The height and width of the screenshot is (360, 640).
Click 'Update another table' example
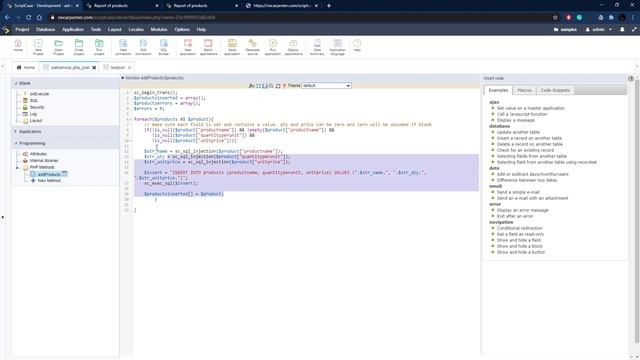point(518,132)
